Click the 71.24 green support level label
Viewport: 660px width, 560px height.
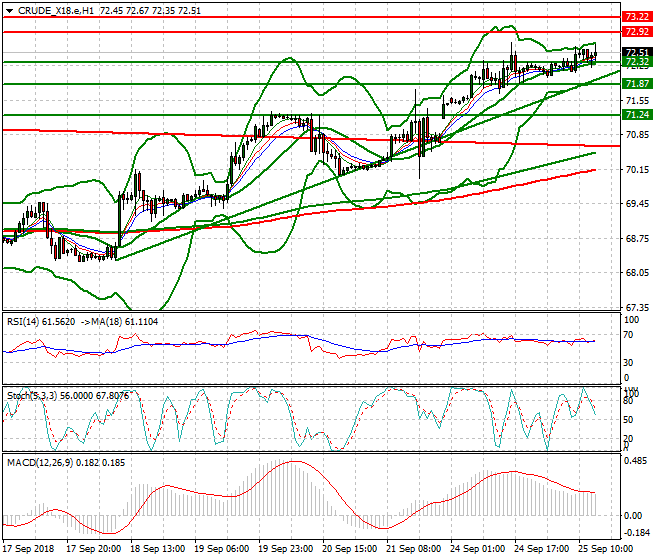[637, 114]
